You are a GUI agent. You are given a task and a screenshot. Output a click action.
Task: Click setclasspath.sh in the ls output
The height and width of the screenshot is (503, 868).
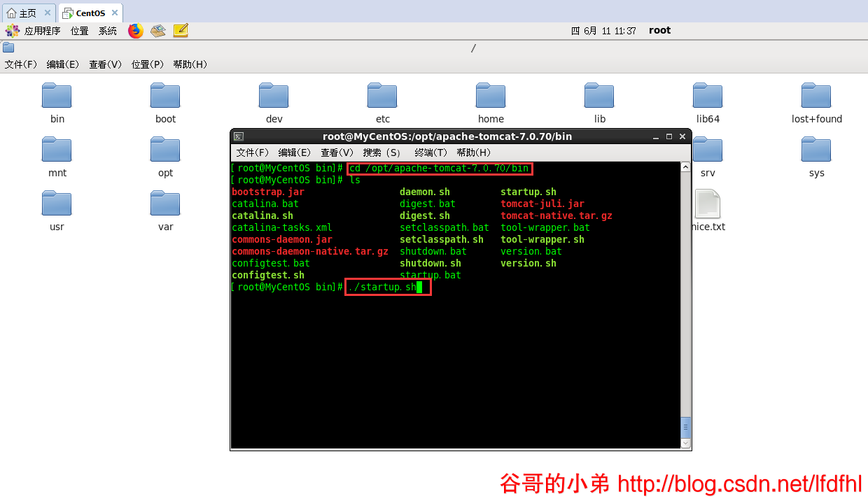coord(442,239)
